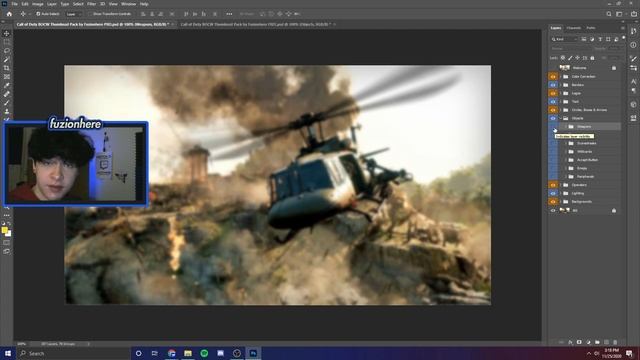Screen dimensions: 640x360
Task: Open the Image menu
Action: click(38, 4)
